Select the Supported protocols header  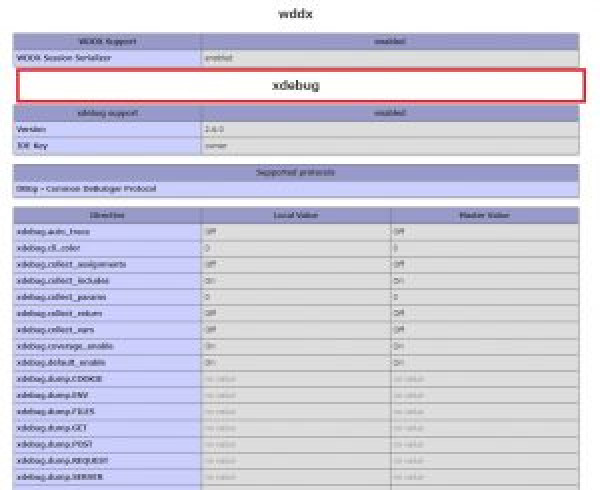point(296,172)
